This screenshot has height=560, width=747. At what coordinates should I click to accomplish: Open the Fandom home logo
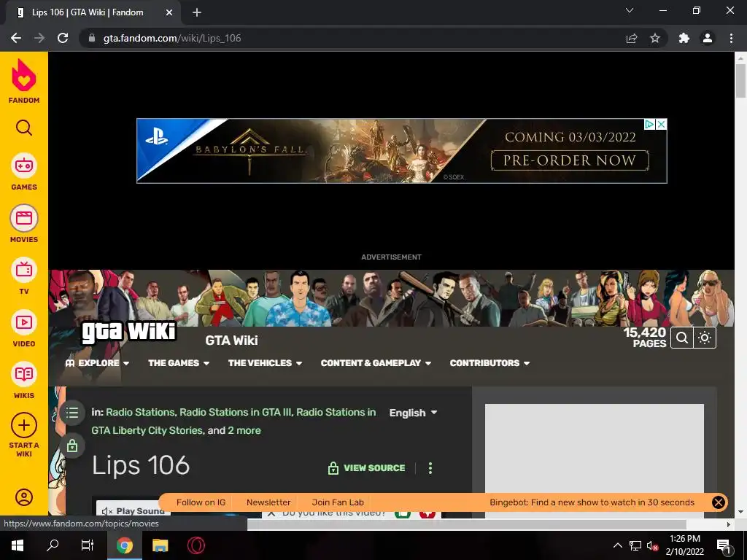24,81
